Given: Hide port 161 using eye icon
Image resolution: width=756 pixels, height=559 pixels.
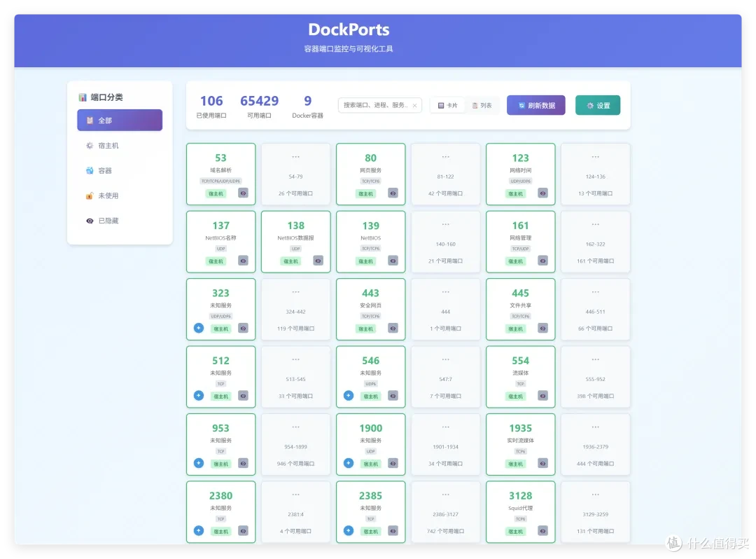Looking at the screenshot, I should tap(543, 261).
